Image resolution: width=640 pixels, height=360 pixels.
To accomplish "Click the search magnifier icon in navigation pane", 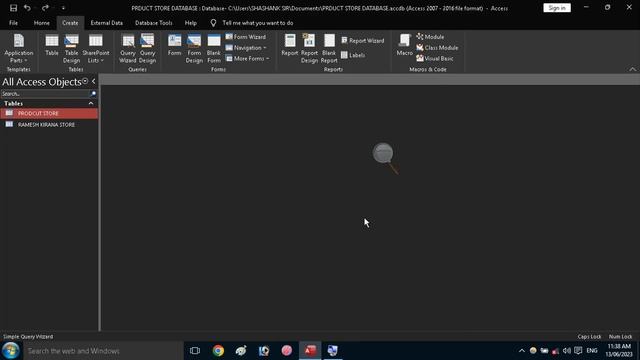I will (x=93, y=94).
